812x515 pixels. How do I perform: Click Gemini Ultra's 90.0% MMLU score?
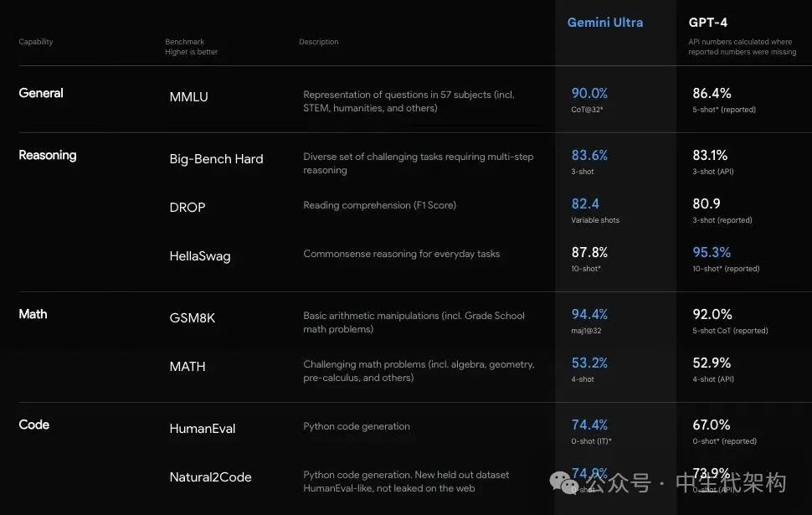(589, 94)
